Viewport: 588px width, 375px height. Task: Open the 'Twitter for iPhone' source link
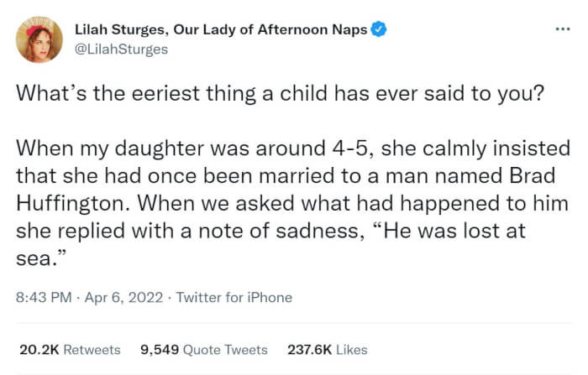point(234,297)
